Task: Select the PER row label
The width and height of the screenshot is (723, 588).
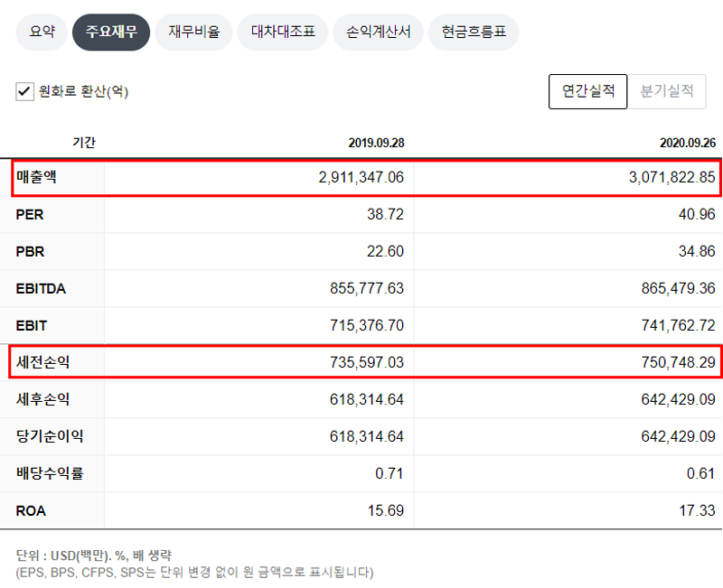Action: [30, 215]
